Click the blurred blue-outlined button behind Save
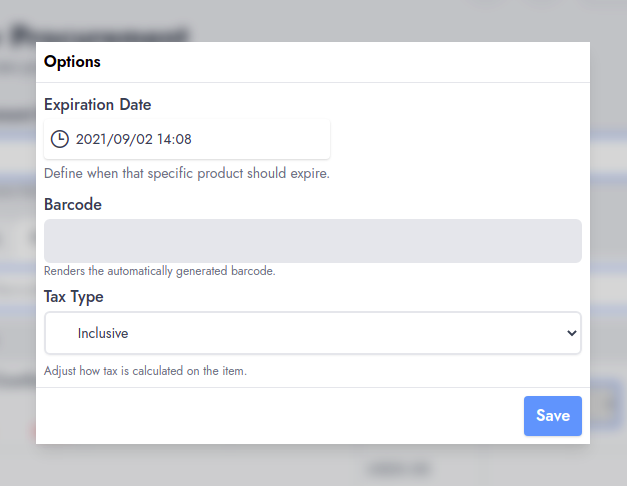The width and height of the screenshot is (627, 486). [x=606, y=404]
